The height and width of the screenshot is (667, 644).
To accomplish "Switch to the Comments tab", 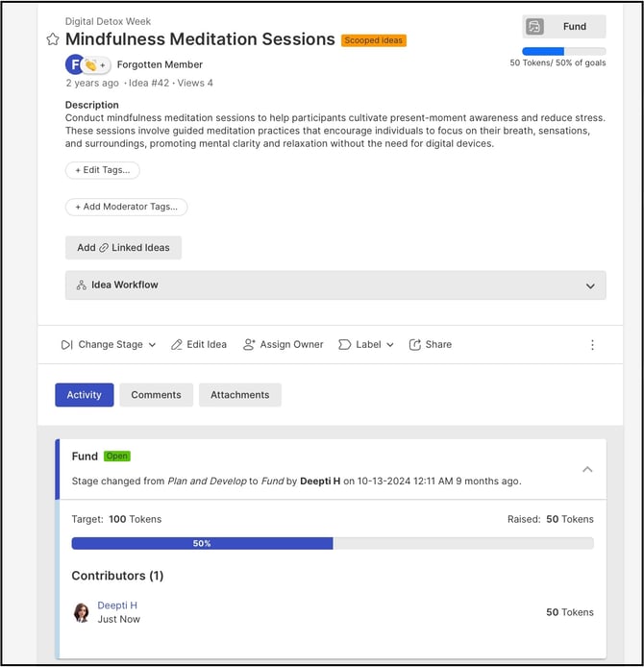I will 156,395.
